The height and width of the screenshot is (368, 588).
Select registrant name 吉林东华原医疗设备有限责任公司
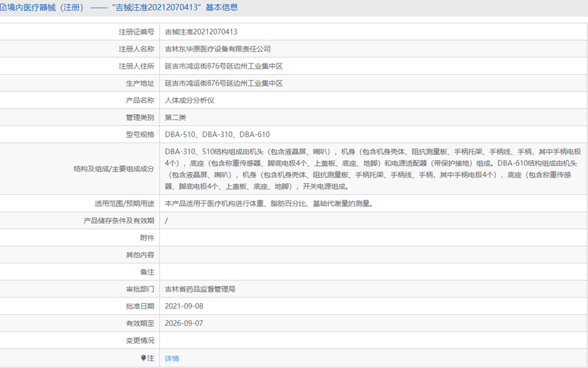217,49
